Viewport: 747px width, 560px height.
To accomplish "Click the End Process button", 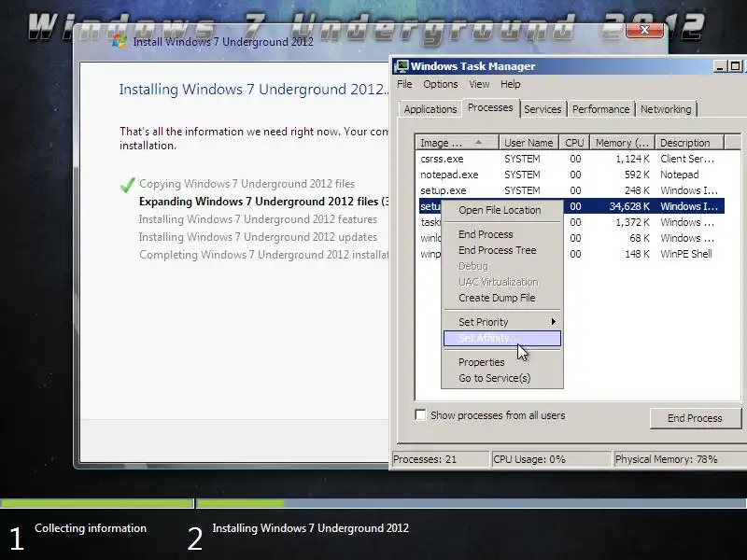I will click(x=695, y=418).
